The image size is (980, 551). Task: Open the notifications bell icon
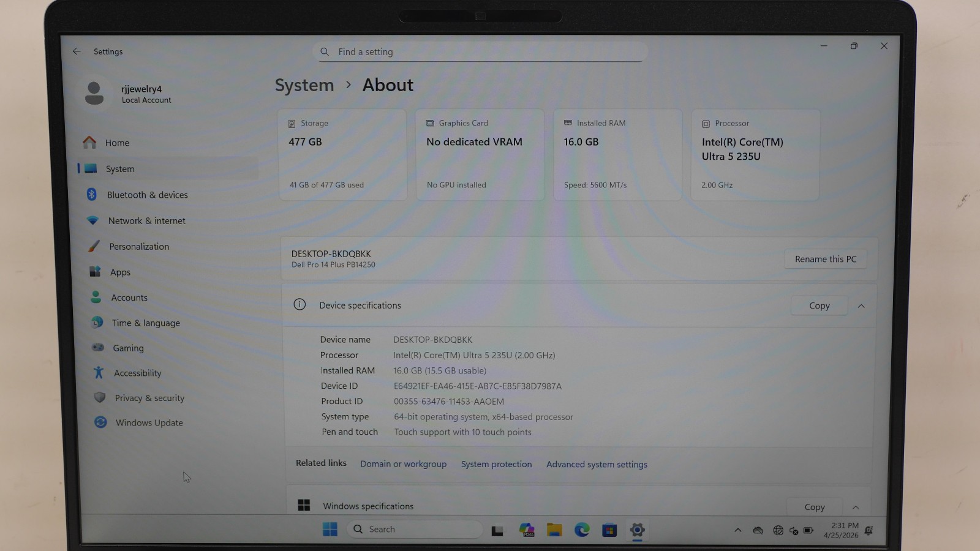869,530
